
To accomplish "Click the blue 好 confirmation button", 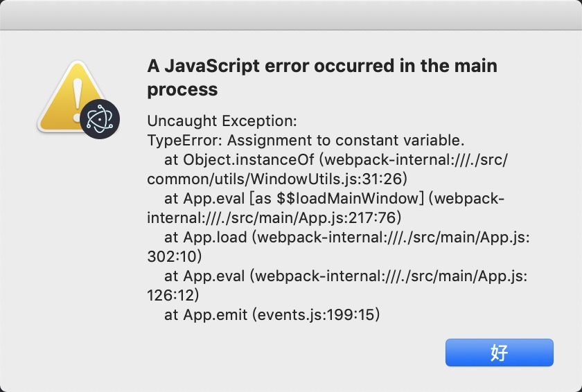I will point(500,353).
